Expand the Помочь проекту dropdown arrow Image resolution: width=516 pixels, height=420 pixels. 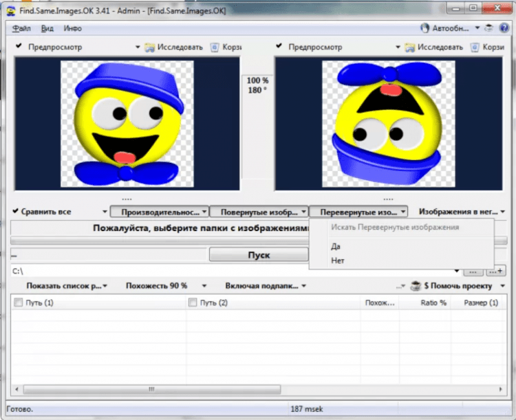click(x=502, y=286)
